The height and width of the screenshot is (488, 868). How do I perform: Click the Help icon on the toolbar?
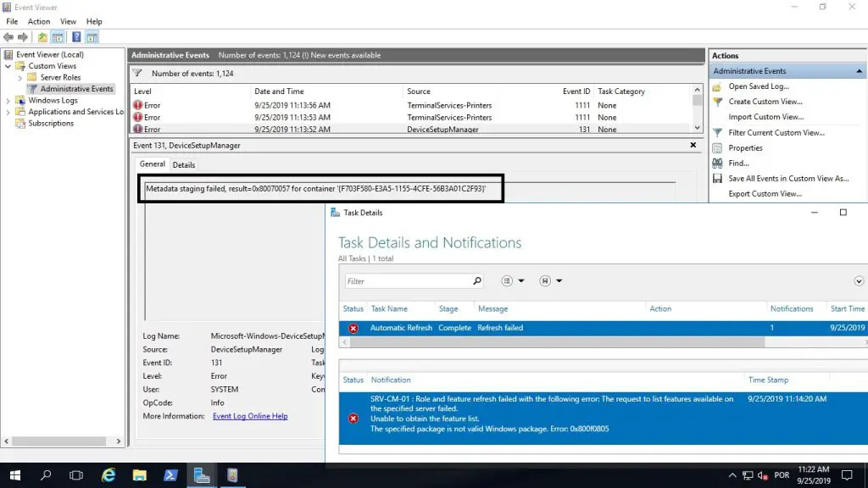(75, 36)
